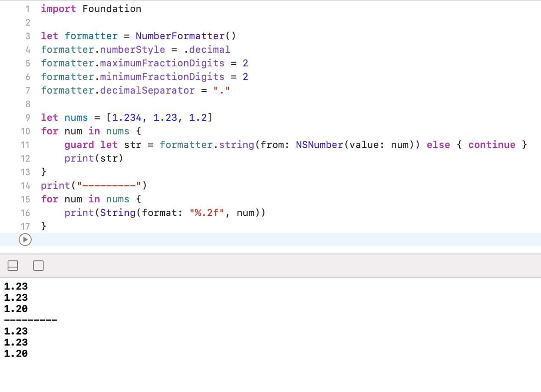Click line number 9 in the gutter
541x392 pixels.
click(x=27, y=117)
